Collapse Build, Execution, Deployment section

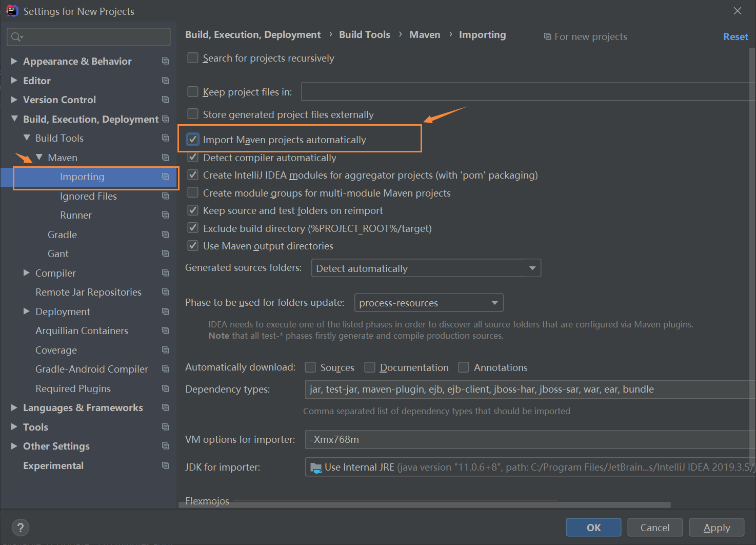tap(14, 119)
